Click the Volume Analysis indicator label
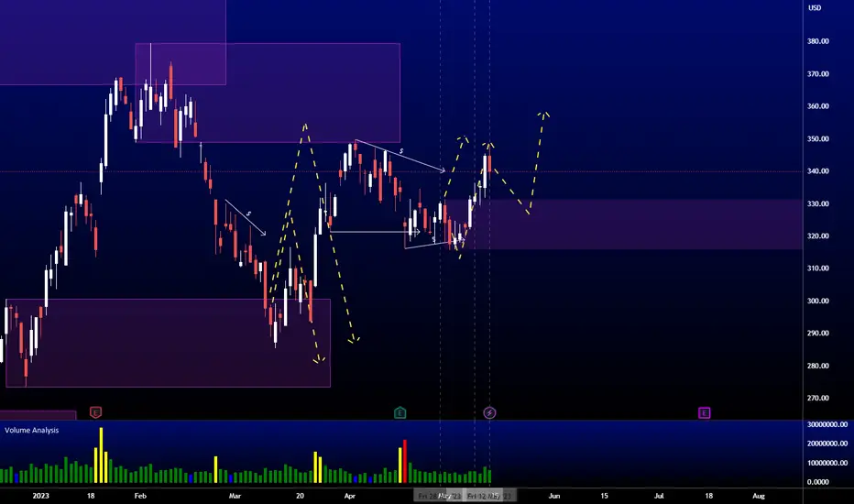854x504 pixels. 31,430
